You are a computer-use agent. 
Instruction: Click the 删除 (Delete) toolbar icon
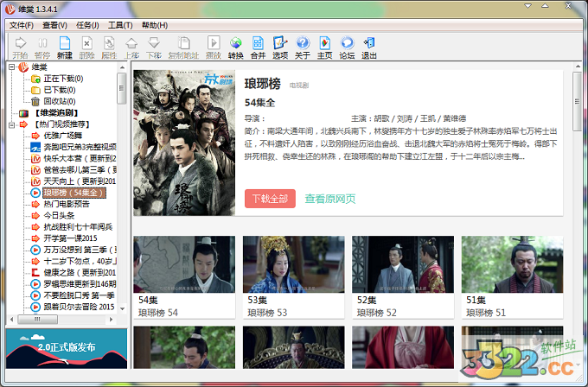coord(86,48)
